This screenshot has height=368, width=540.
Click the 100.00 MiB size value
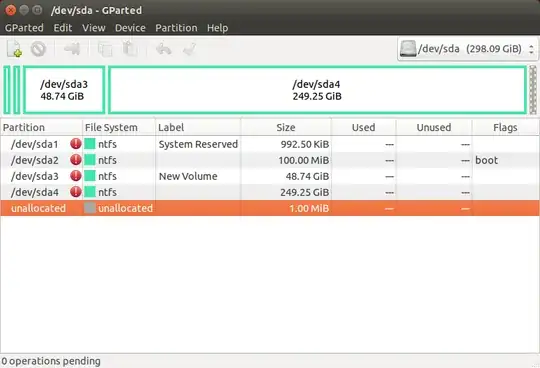coord(304,160)
